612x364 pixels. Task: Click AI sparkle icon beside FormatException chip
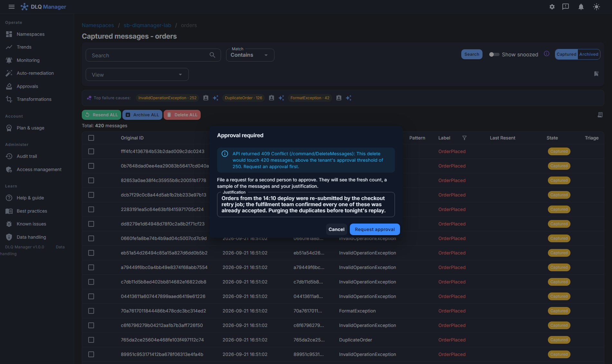pos(349,98)
